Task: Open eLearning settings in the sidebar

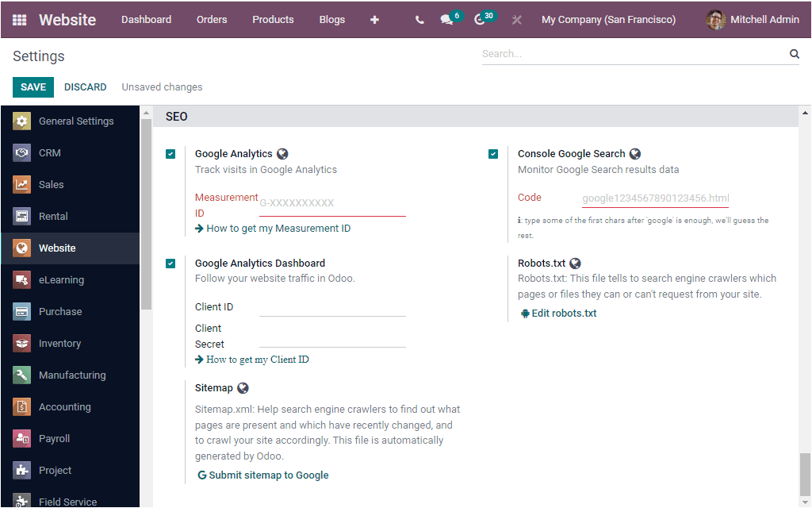Action: 61,279
